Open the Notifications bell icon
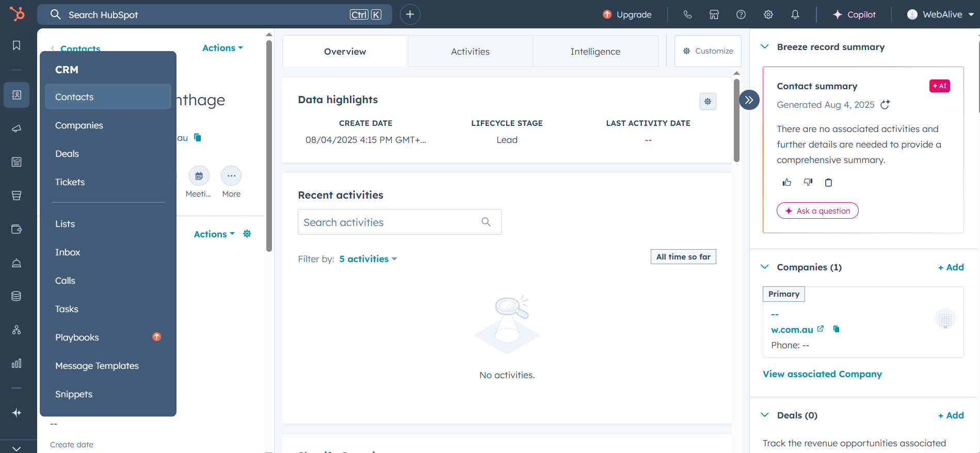This screenshot has width=980, height=453. pos(795,14)
